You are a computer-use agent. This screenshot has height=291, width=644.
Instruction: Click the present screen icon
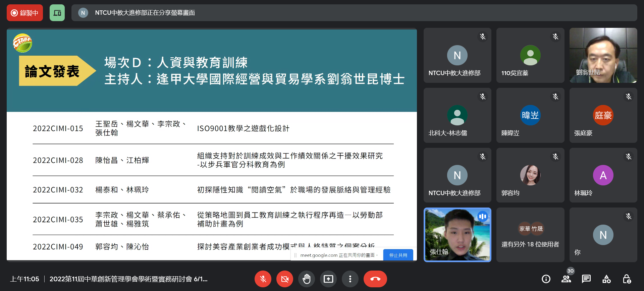click(328, 279)
